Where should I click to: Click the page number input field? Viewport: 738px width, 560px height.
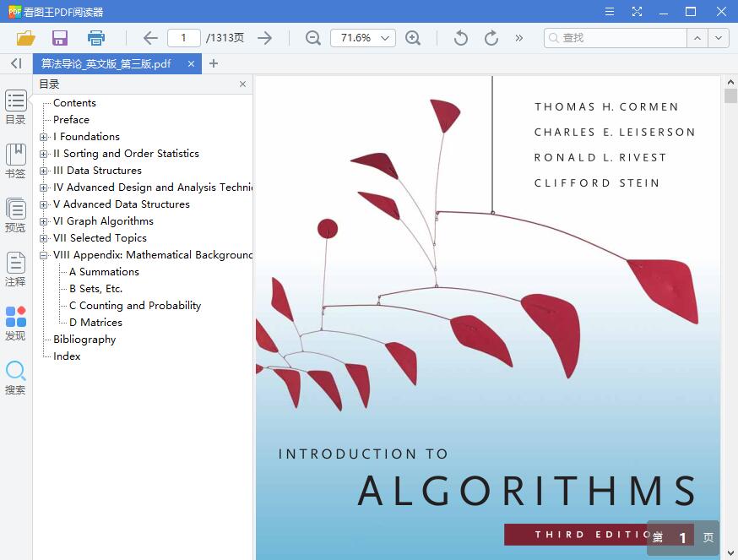[x=184, y=38]
